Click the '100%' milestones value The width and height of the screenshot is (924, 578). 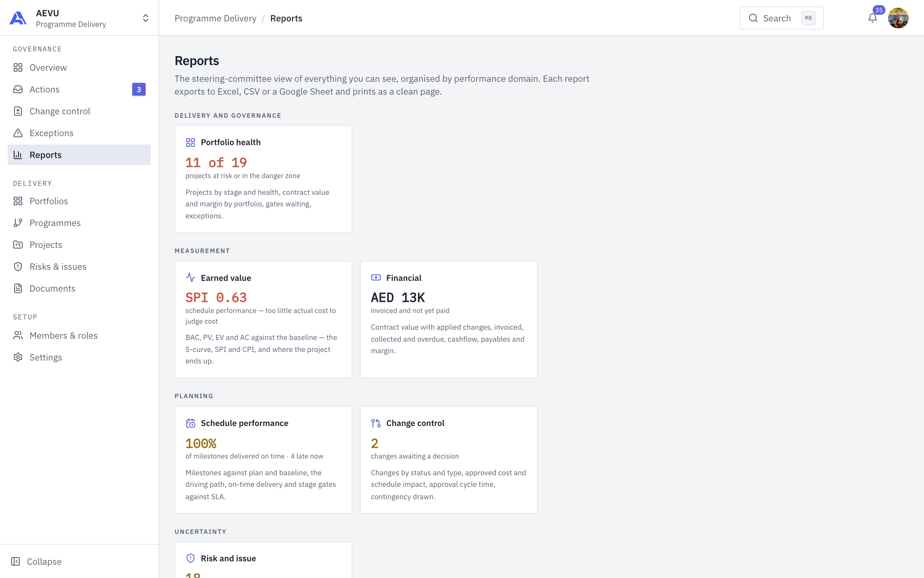click(x=201, y=444)
